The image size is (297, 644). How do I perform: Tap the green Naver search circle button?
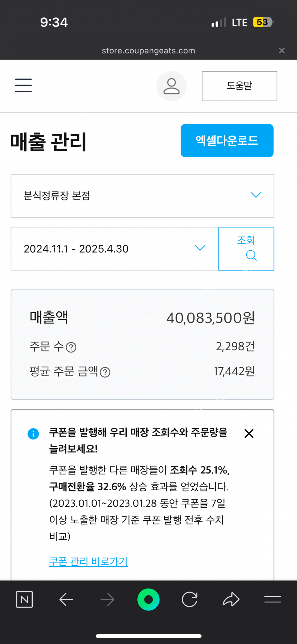point(148,599)
